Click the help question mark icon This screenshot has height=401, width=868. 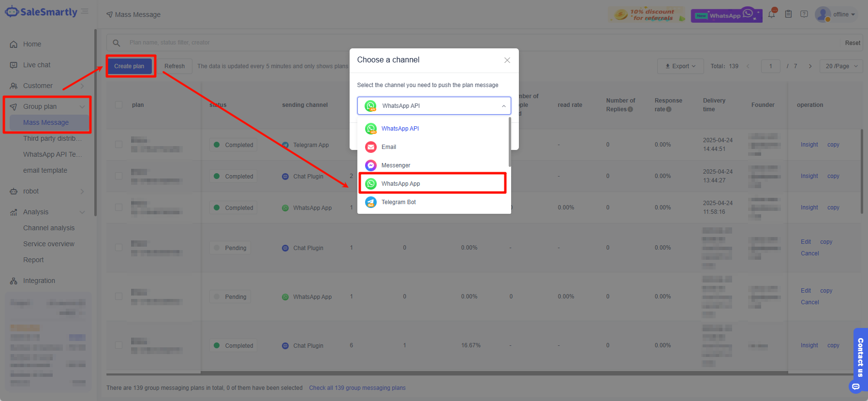tap(804, 14)
